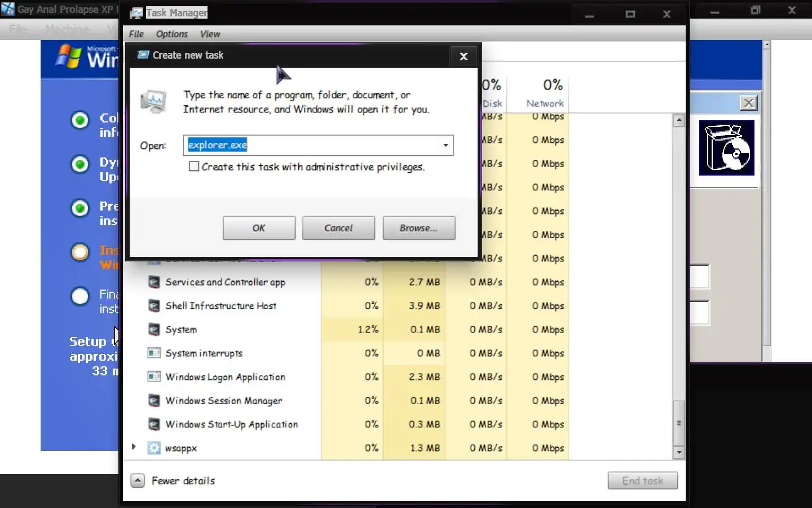Click the End task button
The height and width of the screenshot is (508, 812).
tap(643, 481)
